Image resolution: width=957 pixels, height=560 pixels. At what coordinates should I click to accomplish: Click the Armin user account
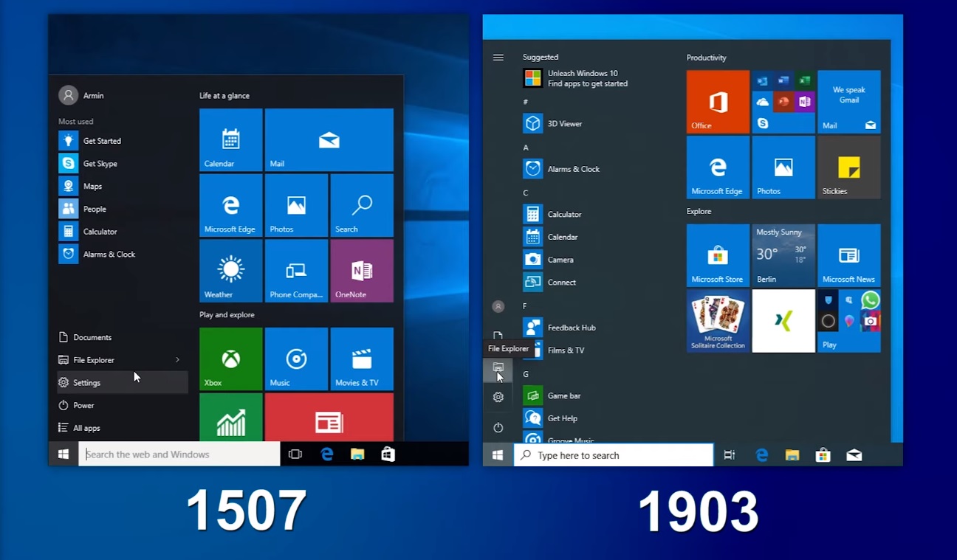coord(82,96)
